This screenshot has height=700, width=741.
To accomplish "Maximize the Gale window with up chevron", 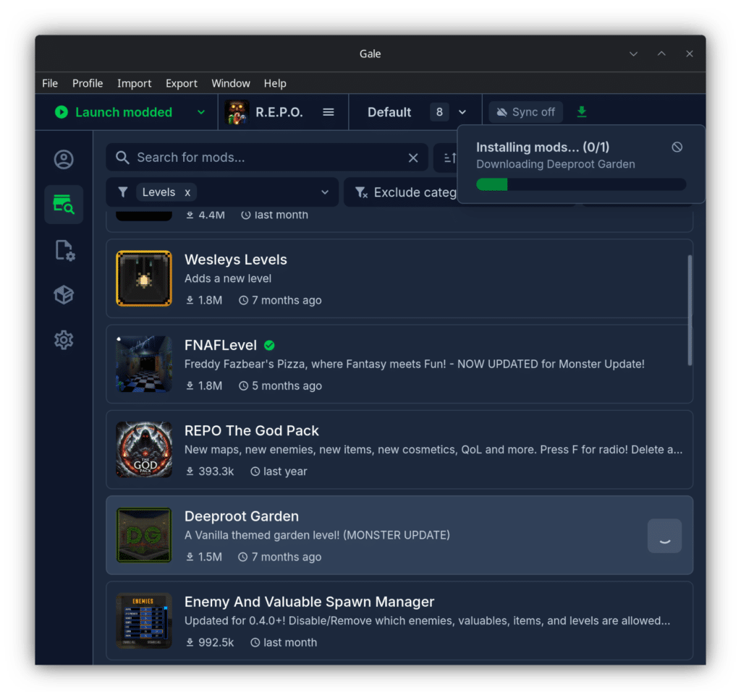I will (661, 54).
